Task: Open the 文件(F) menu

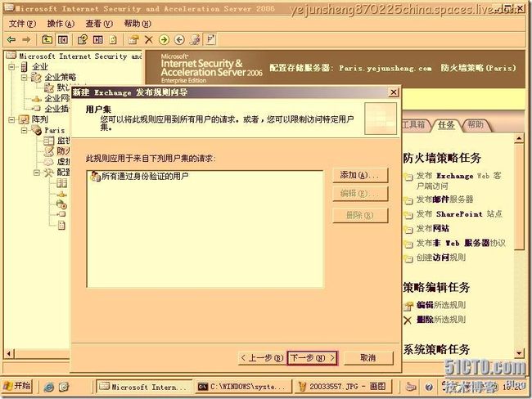Action: (x=22, y=24)
